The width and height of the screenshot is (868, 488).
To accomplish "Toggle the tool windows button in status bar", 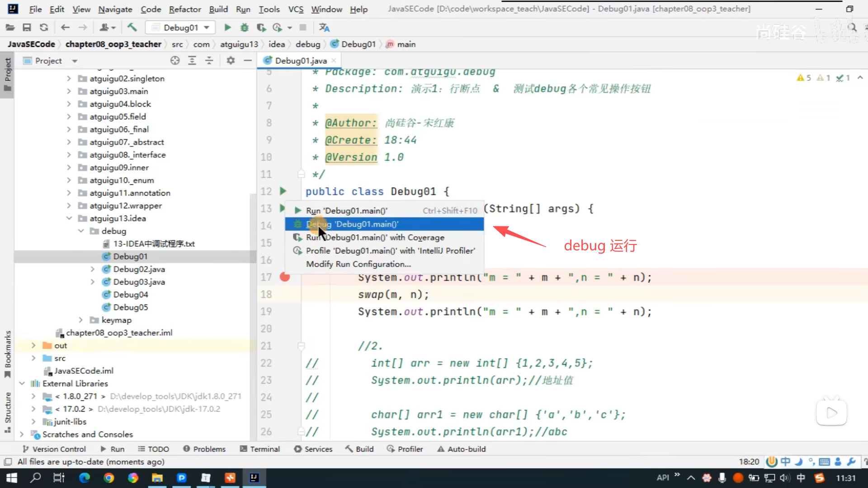I will point(8,462).
